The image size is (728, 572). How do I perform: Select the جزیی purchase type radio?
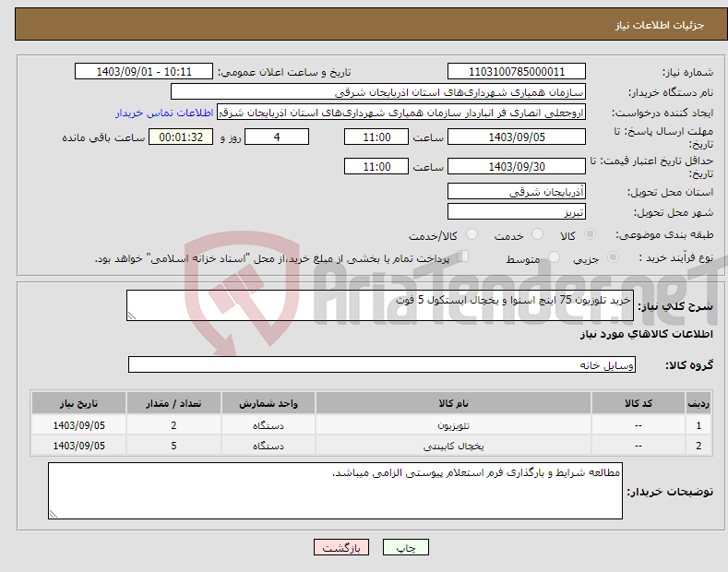click(613, 256)
